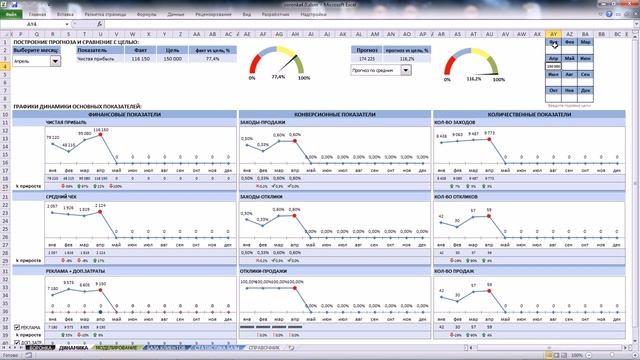Click the April goal cell under Апр

tap(553, 66)
